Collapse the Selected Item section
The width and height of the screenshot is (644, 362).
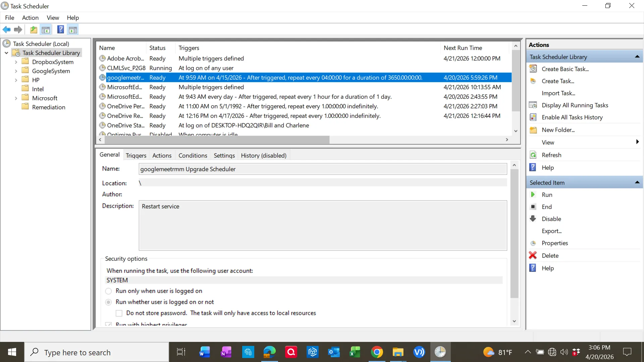pos(637,182)
